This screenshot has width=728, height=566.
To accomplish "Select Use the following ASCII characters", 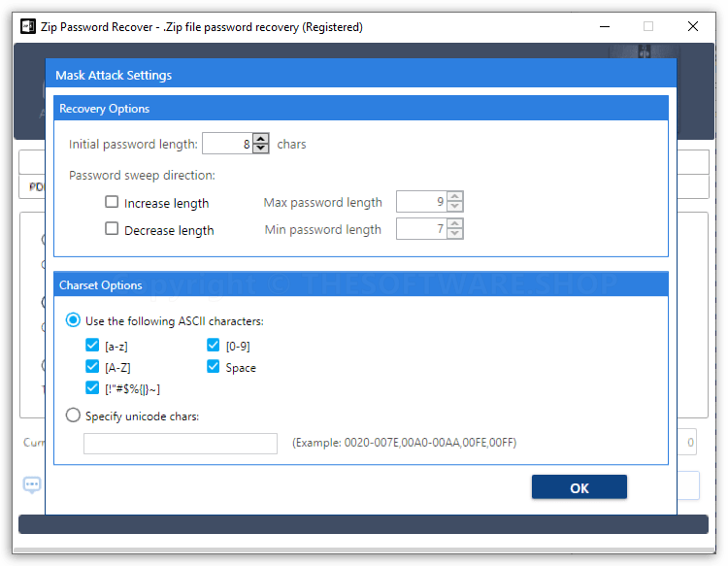I will tap(73, 320).
